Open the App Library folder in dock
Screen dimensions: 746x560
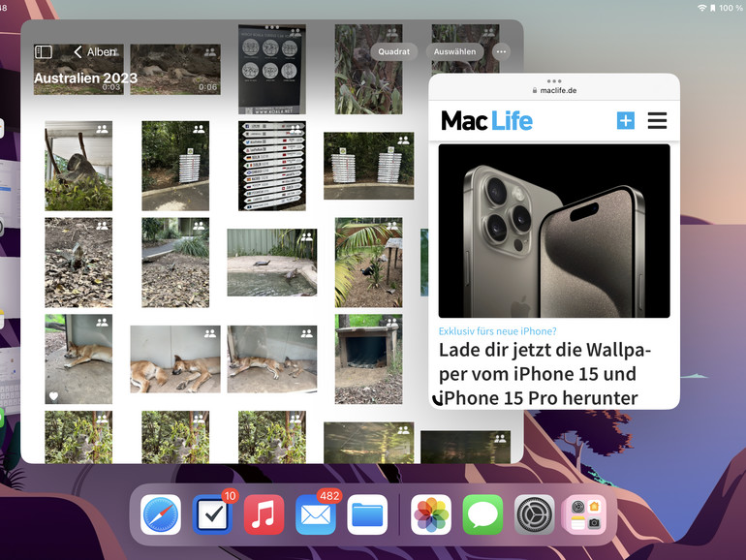click(x=586, y=514)
